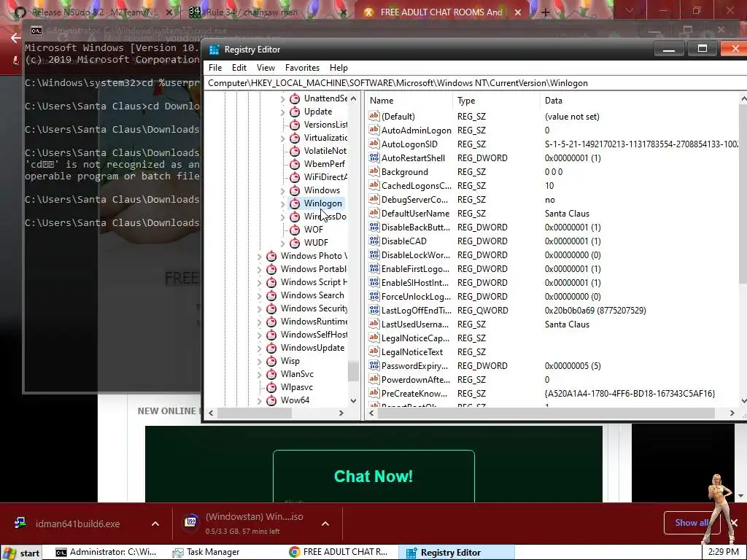The height and width of the screenshot is (560, 747).
Task: Click the Chrome back arrow button
Action: click(x=15, y=38)
